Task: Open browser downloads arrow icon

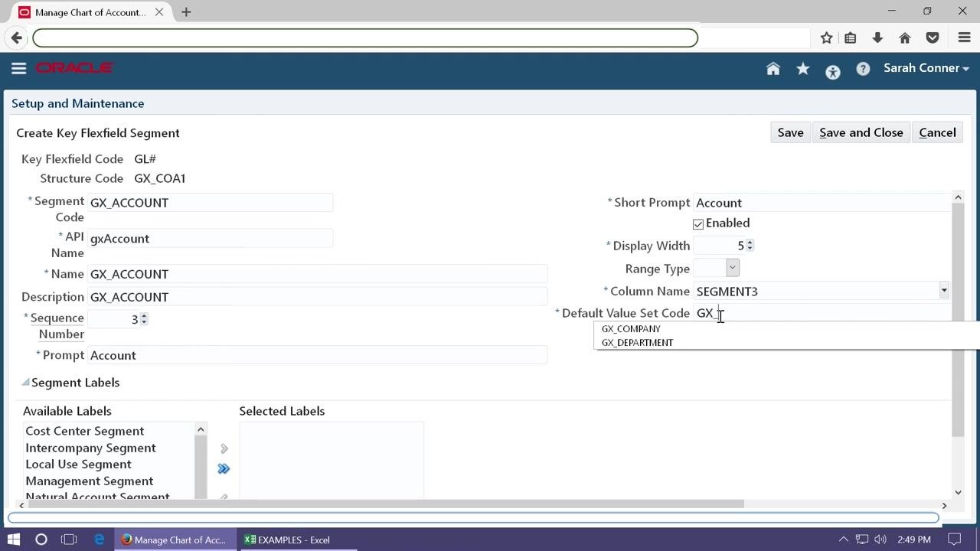Action: tap(877, 37)
